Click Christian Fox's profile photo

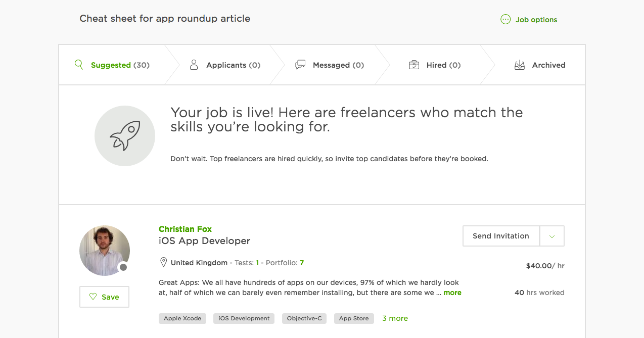click(x=105, y=251)
